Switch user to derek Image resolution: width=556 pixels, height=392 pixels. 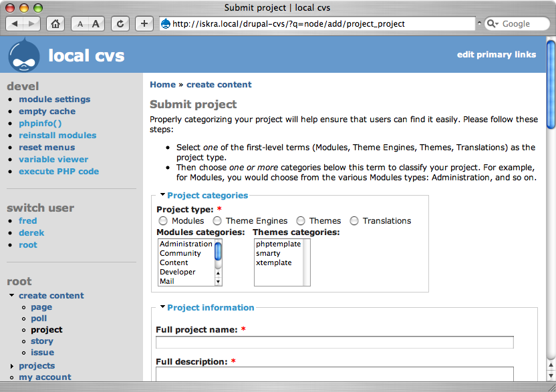click(31, 233)
